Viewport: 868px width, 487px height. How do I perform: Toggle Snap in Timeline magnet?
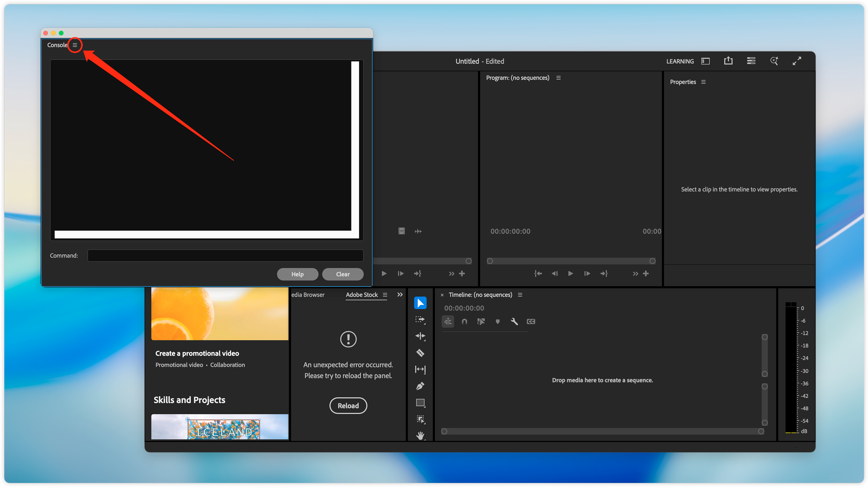coord(464,322)
